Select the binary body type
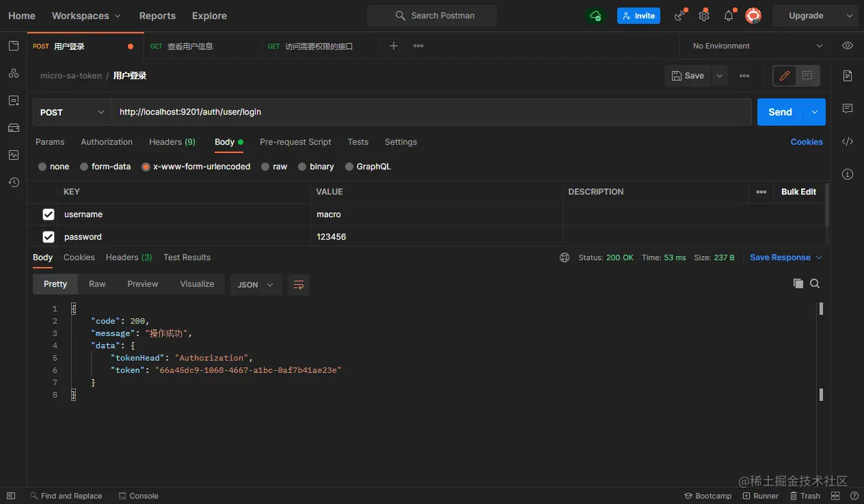 click(x=302, y=167)
